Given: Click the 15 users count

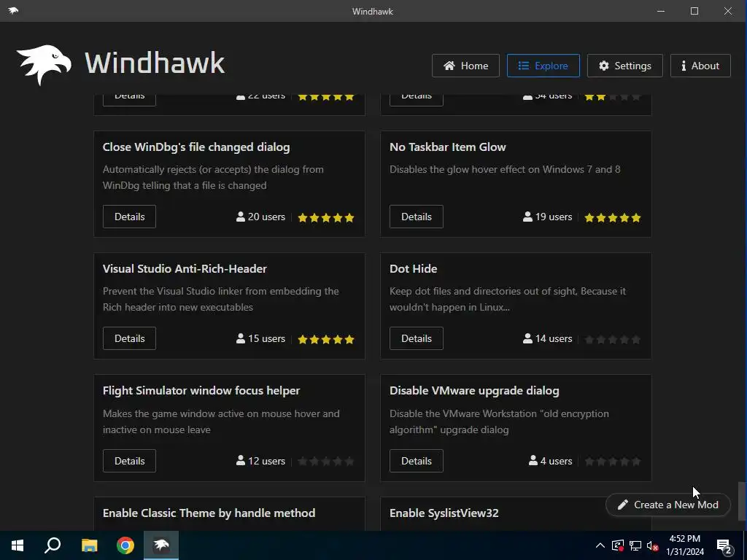Looking at the screenshot, I should (260, 338).
